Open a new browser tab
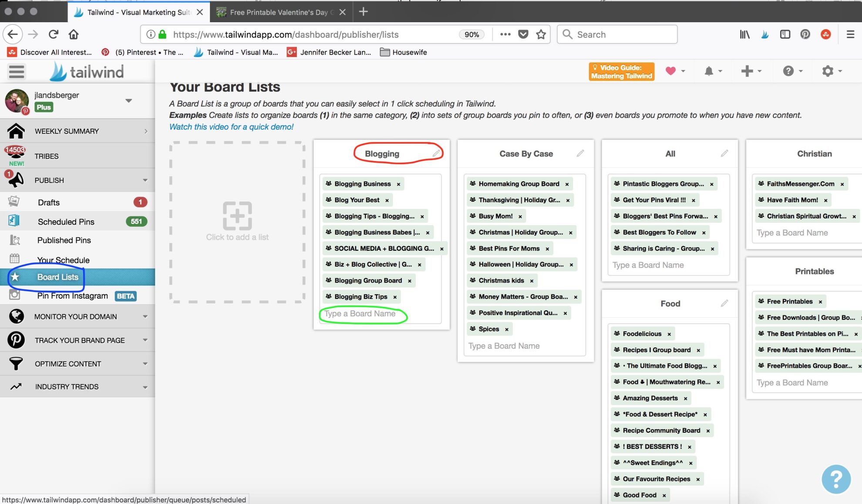 tap(364, 12)
